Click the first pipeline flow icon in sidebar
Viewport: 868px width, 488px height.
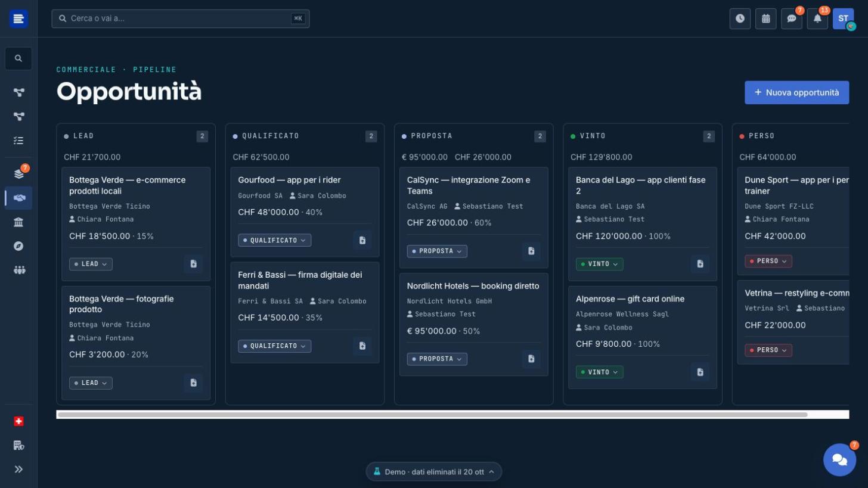(x=18, y=92)
